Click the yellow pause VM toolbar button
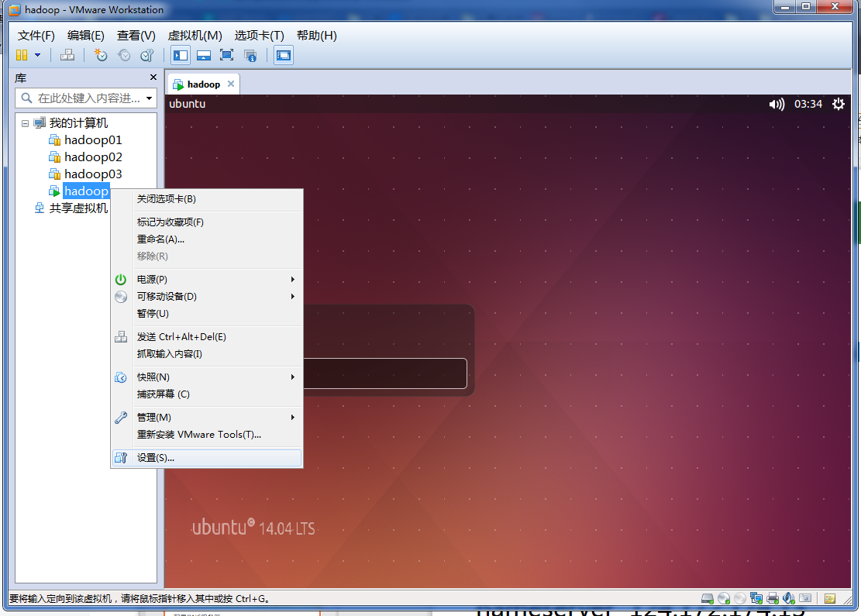 pos(22,55)
